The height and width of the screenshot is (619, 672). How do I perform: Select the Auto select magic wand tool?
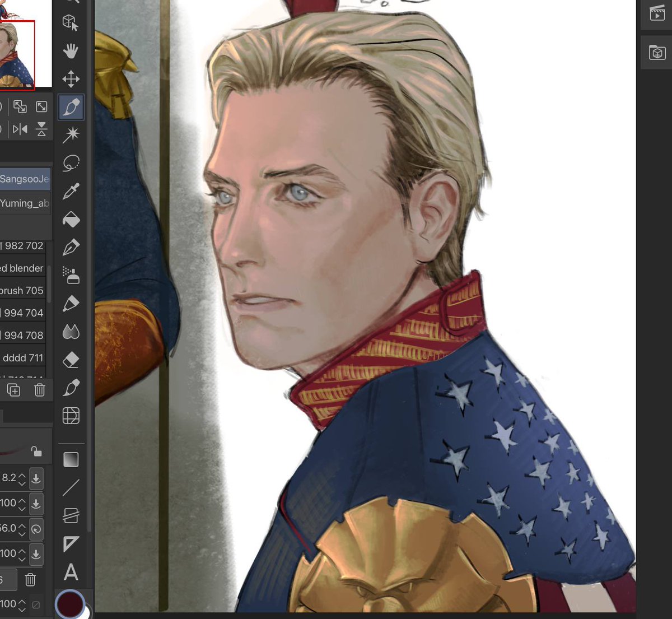(71, 134)
